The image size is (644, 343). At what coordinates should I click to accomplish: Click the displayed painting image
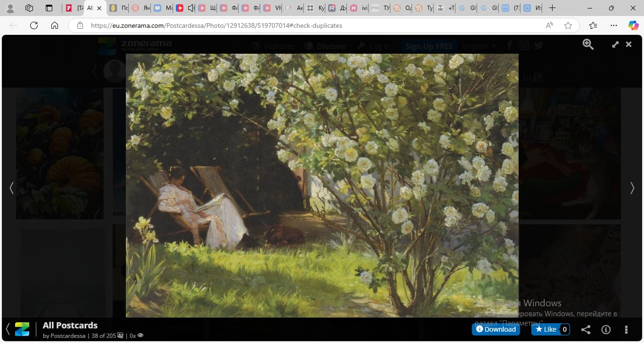point(322,185)
